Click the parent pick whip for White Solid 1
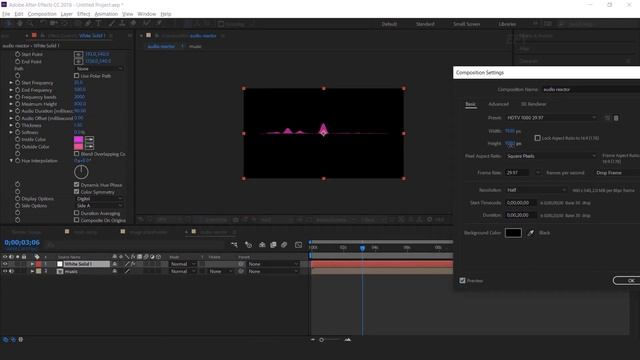The image size is (640, 360). point(241,264)
